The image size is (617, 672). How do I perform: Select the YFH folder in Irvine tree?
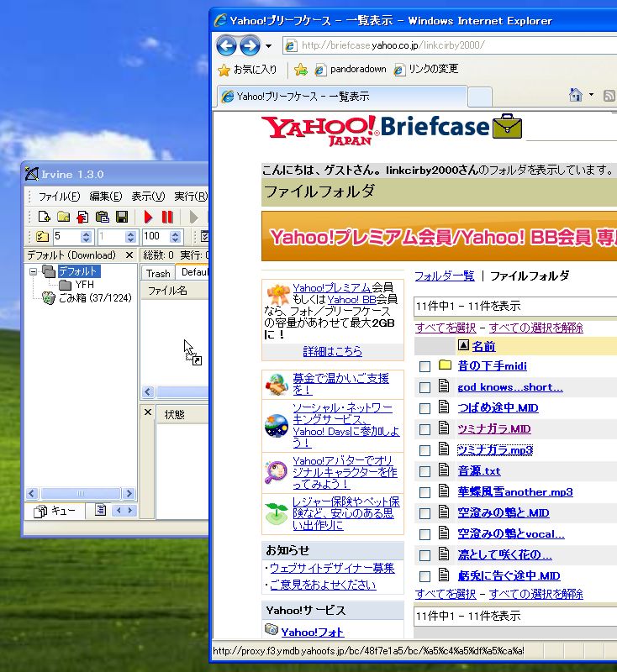(84, 285)
